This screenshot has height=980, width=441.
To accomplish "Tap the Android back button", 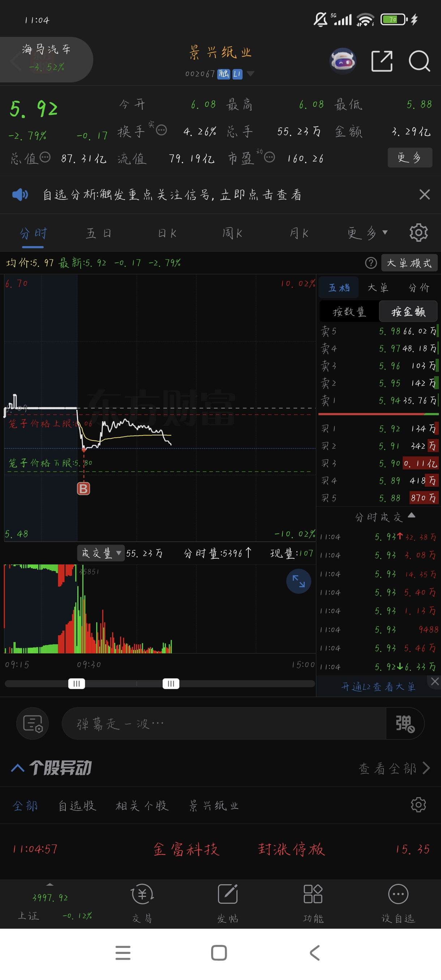I will coord(315,953).
